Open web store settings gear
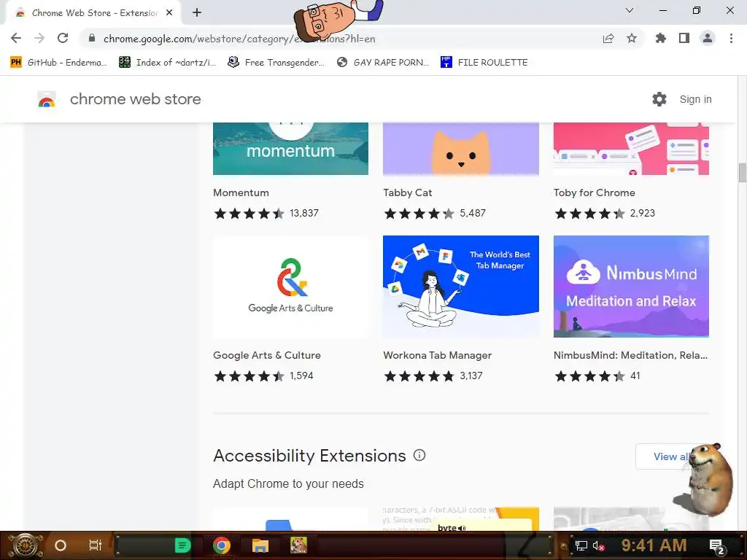Image resolution: width=747 pixels, height=560 pixels. point(659,99)
